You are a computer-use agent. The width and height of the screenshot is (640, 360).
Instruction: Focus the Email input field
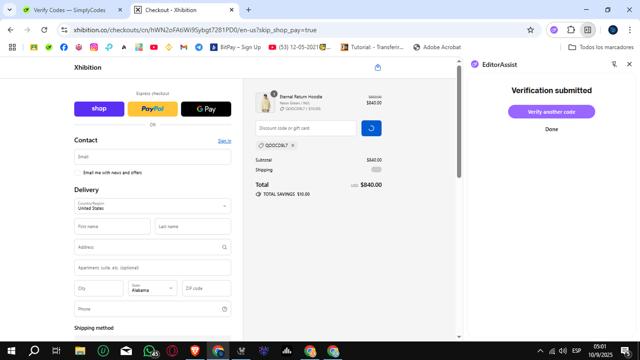[153, 157]
